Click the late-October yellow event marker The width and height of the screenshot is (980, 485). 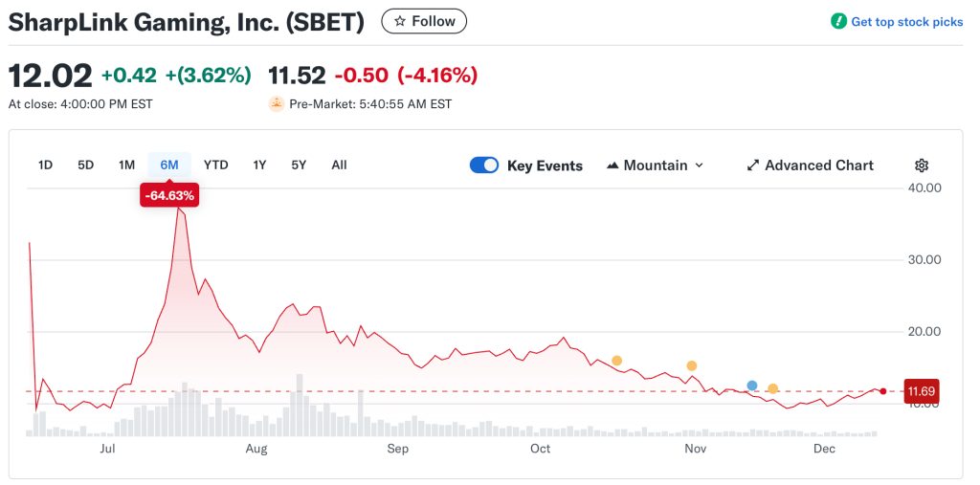point(692,365)
